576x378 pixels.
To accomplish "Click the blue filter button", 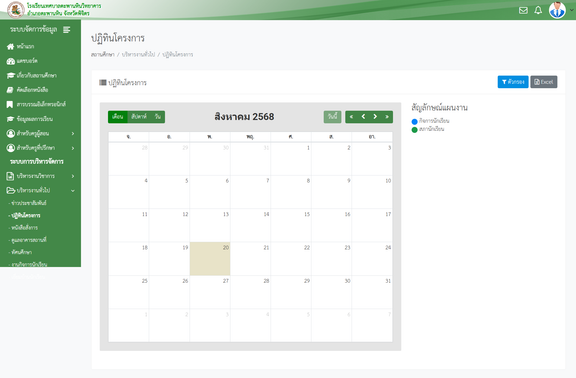I will pos(513,82).
